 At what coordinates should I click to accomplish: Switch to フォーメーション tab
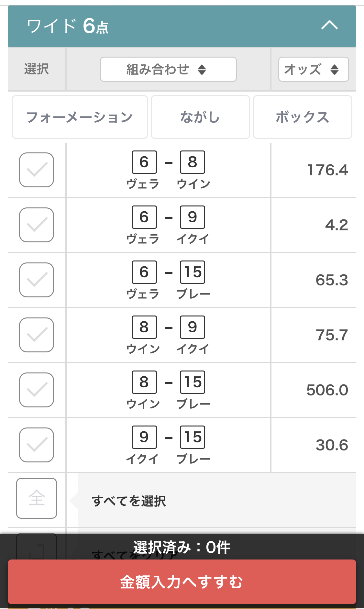[80, 117]
